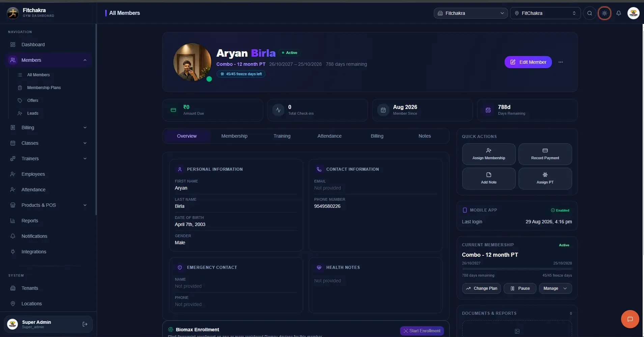Screen dimensions: 644x337
Task: Click the Mobile App Enabled status
Action: pos(560,210)
